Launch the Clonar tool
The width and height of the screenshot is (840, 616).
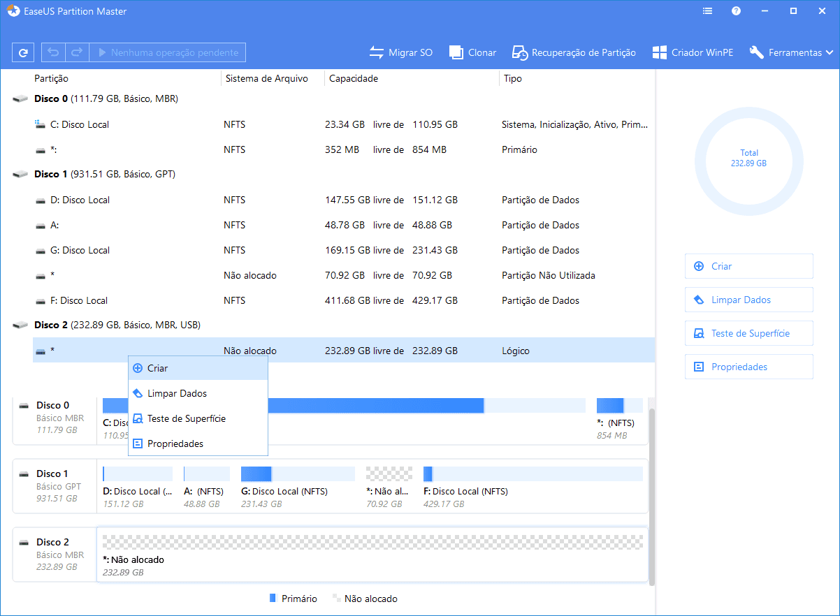tap(472, 52)
